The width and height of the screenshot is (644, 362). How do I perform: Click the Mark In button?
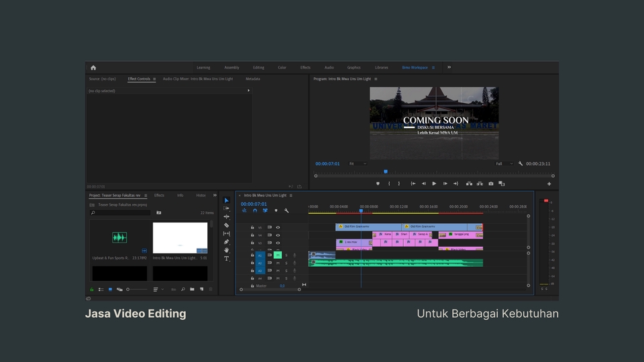coord(389,184)
